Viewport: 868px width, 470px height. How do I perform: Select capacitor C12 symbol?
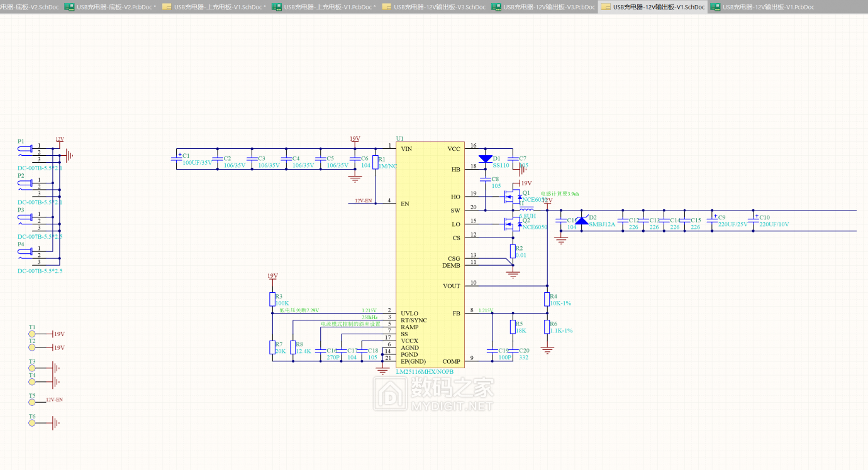click(x=623, y=221)
